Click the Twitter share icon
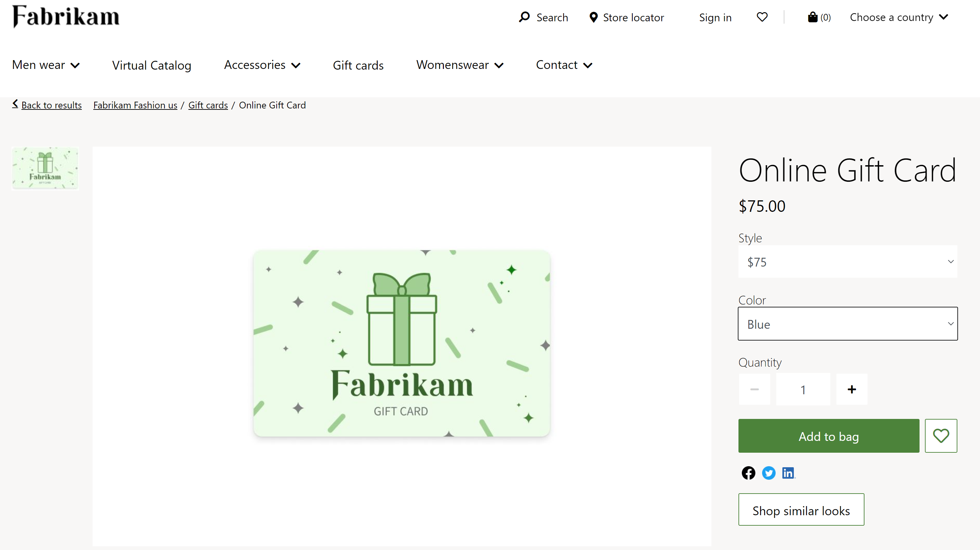Image resolution: width=980 pixels, height=550 pixels. pyautogui.click(x=768, y=473)
